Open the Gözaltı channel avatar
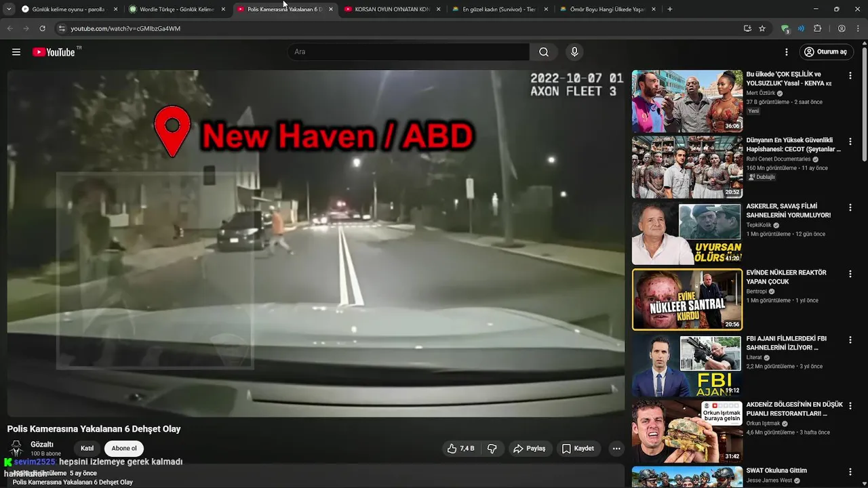Screen dimensions: 868x488 click(x=16, y=448)
